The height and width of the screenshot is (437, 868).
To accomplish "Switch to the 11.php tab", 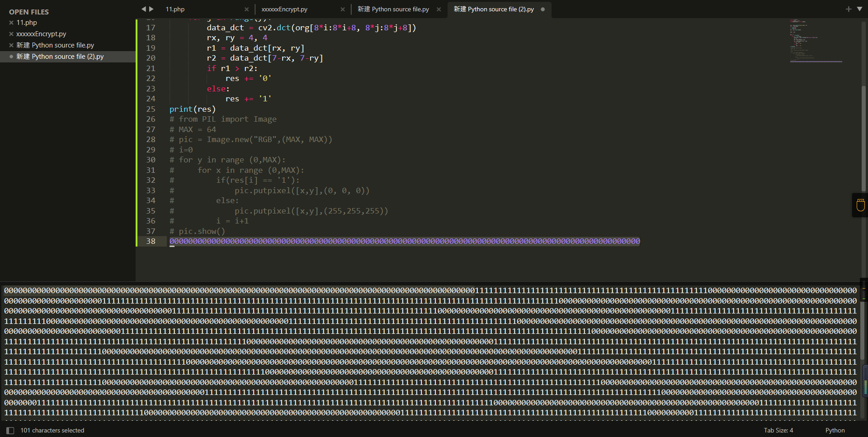I will (x=175, y=9).
